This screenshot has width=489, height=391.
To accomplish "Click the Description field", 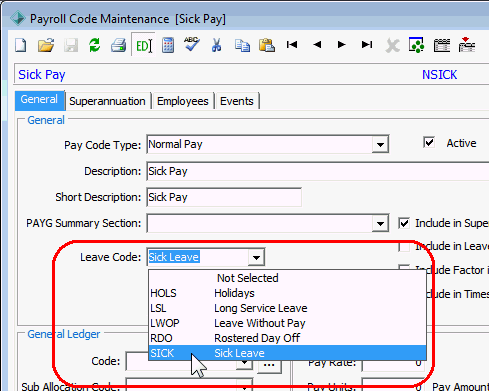I will (x=318, y=171).
